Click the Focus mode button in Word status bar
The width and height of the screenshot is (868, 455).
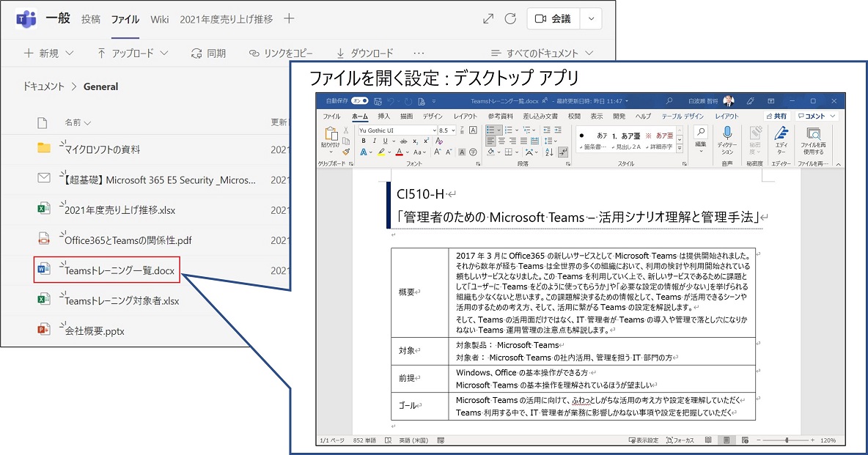pyautogui.click(x=680, y=440)
